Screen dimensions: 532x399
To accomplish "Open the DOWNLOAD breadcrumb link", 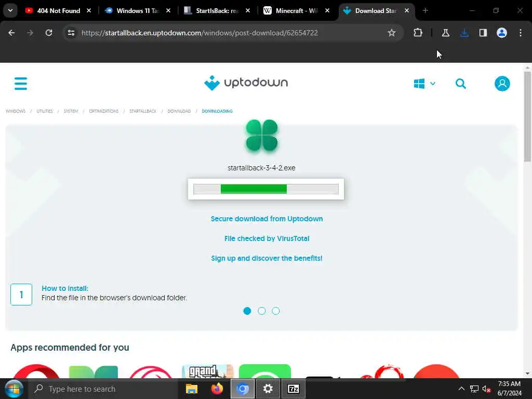I will pyautogui.click(x=179, y=111).
